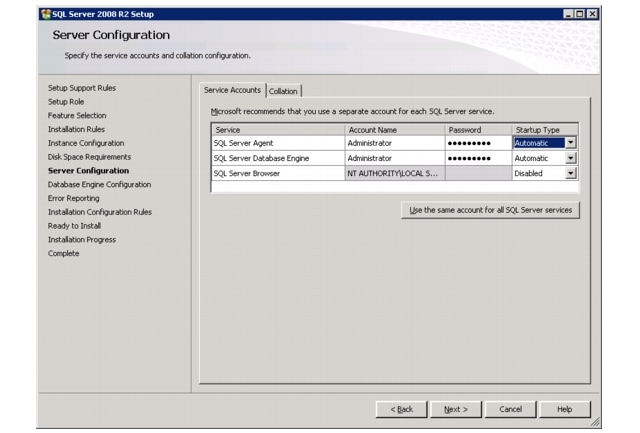Click SQL Server Database Engine password field
This screenshot has width=640, height=433.
[478, 158]
